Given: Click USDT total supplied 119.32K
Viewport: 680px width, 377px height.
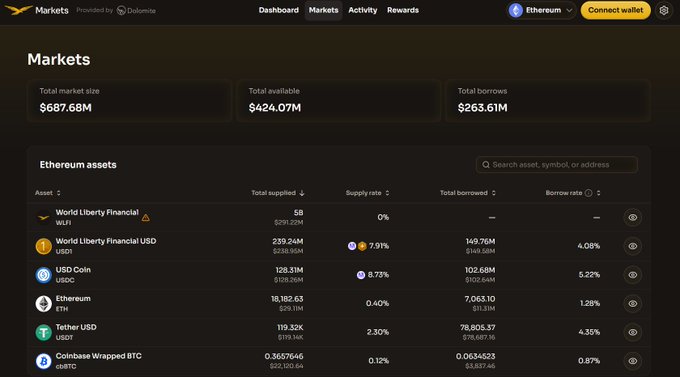Looking at the screenshot, I should pos(290,328).
